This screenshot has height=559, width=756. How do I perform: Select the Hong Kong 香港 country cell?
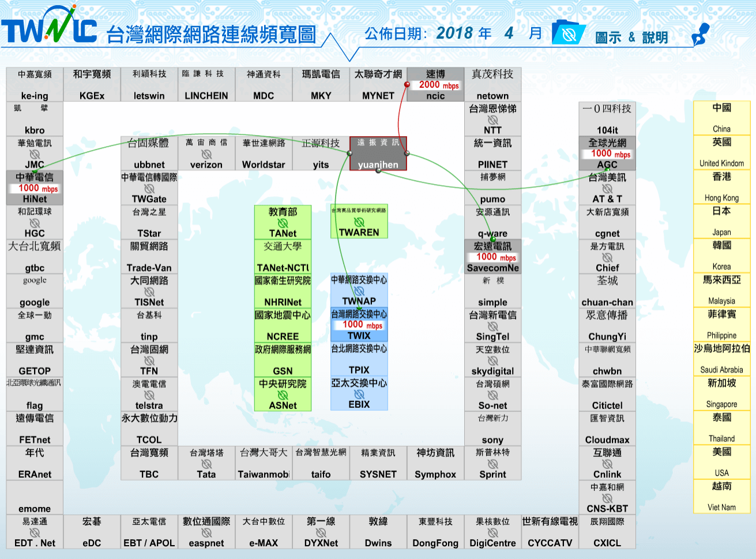tap(721, 187)
